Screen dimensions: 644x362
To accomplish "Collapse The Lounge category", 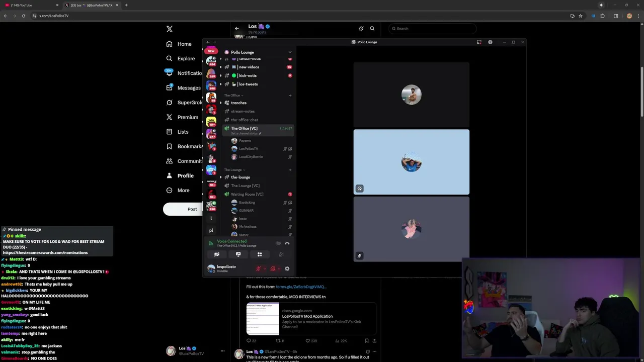I will pyautogui.click(x=234, y=170).
